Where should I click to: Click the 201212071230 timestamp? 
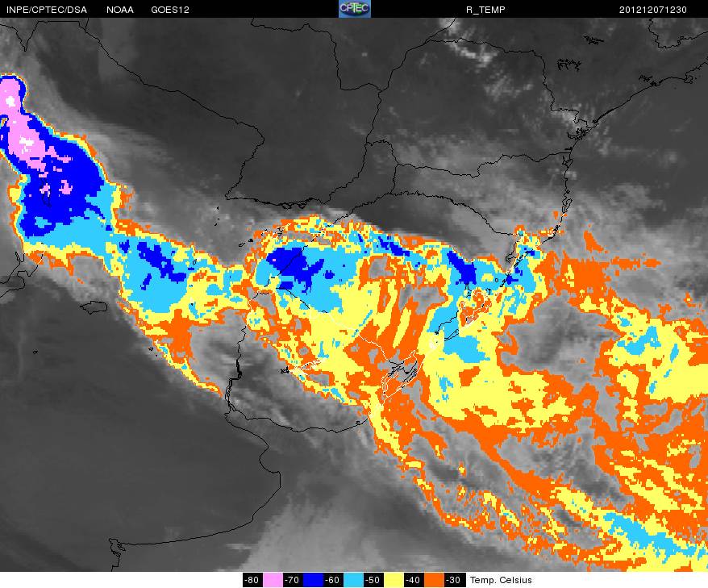[653, 10]
